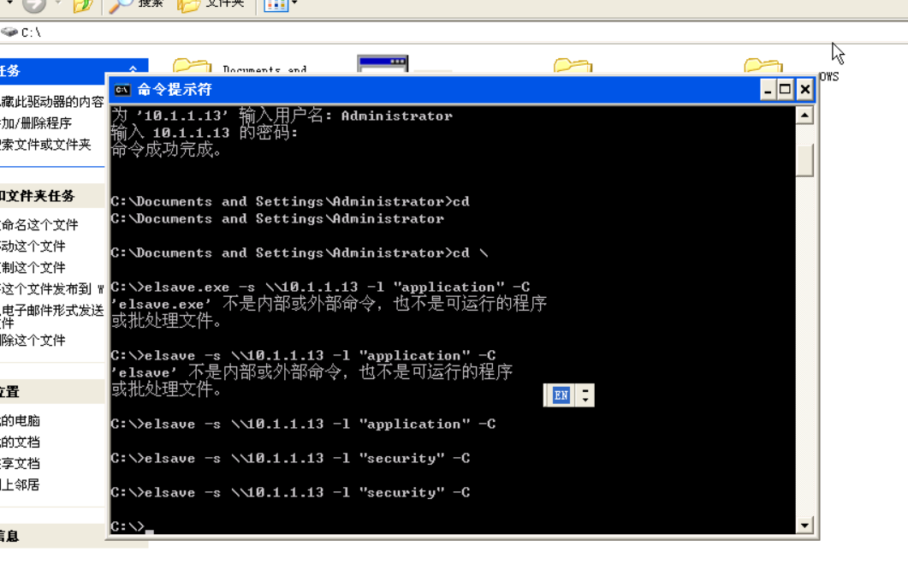Open 我的电脑 in other places
908x588 pixels.
point(21,420)
